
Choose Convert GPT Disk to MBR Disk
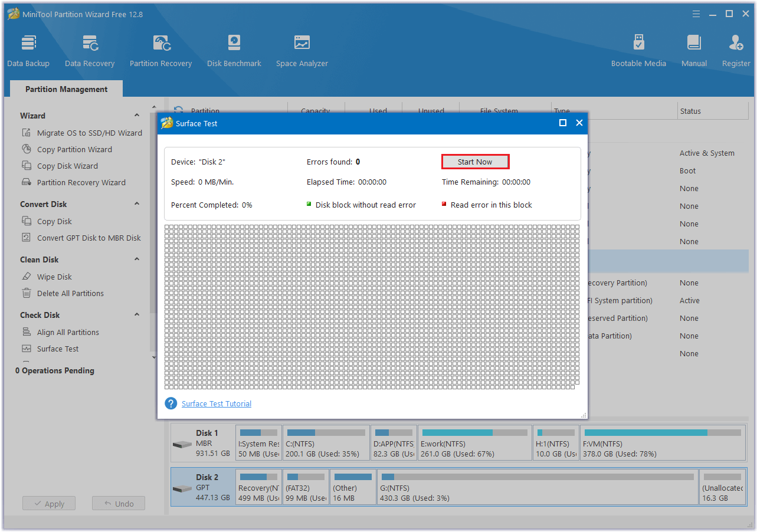pyautogui.click(x=81, y=238)
